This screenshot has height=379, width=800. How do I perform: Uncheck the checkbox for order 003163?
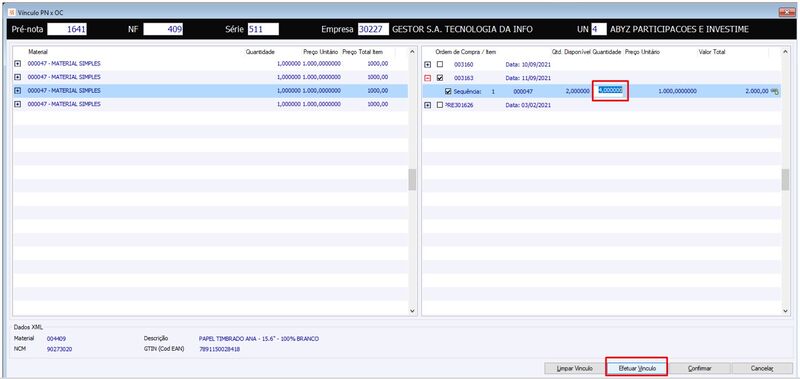point(440,78)
